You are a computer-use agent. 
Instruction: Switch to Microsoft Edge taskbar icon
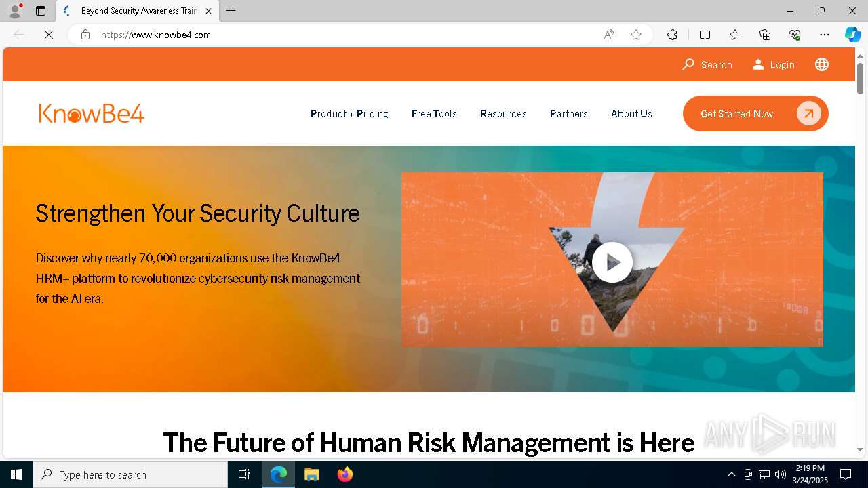279,474
